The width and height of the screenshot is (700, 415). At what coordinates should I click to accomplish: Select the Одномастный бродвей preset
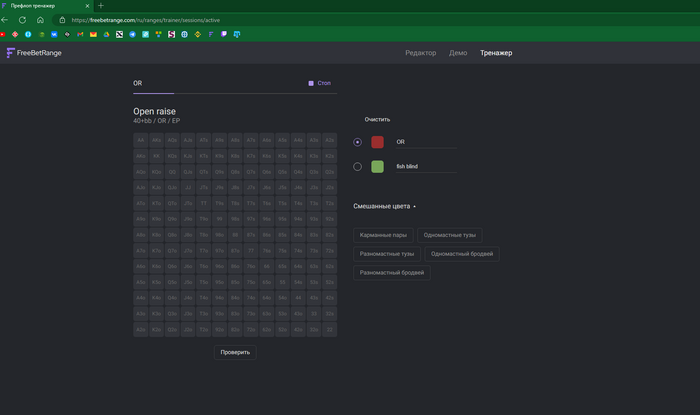click(x=462, y=253)
